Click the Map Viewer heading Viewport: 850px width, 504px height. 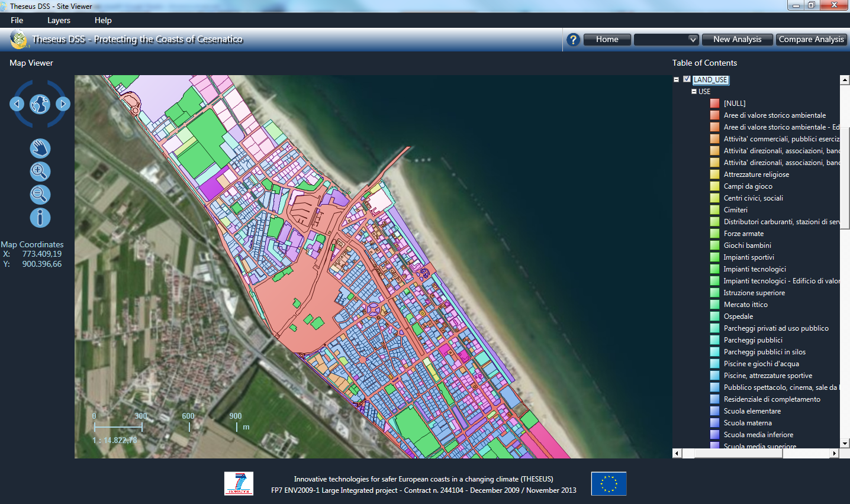(x=31, y=63)
